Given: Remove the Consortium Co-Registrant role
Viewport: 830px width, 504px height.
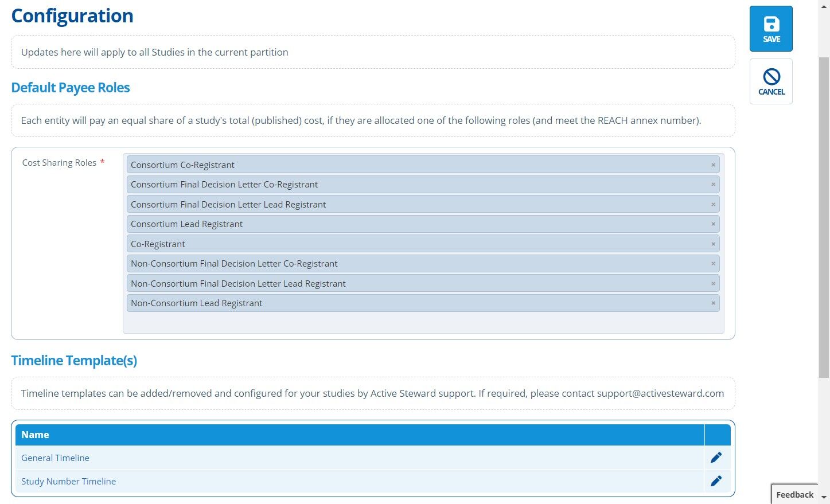Looking at the screenshot, I should 714,165.
